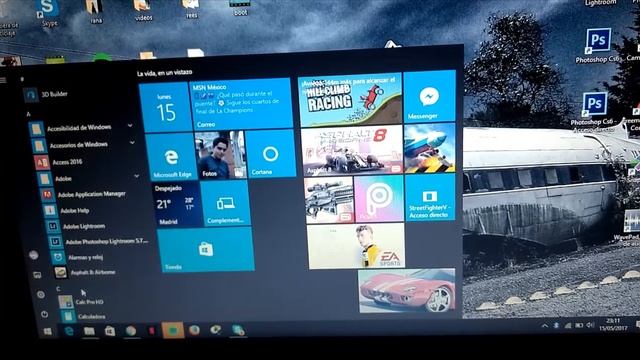
Task: Open Settings gear in Start menu
Action: 41,294
